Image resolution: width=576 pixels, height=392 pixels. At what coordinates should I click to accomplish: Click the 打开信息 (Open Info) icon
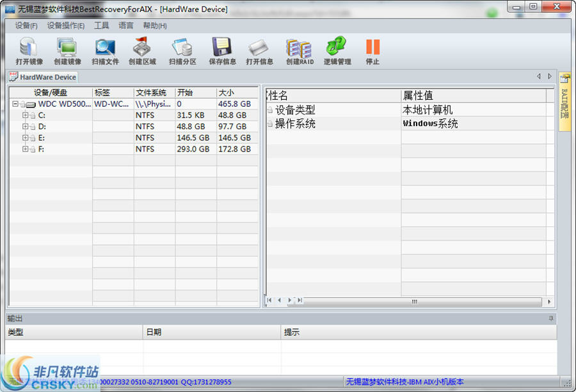point(259,51)
